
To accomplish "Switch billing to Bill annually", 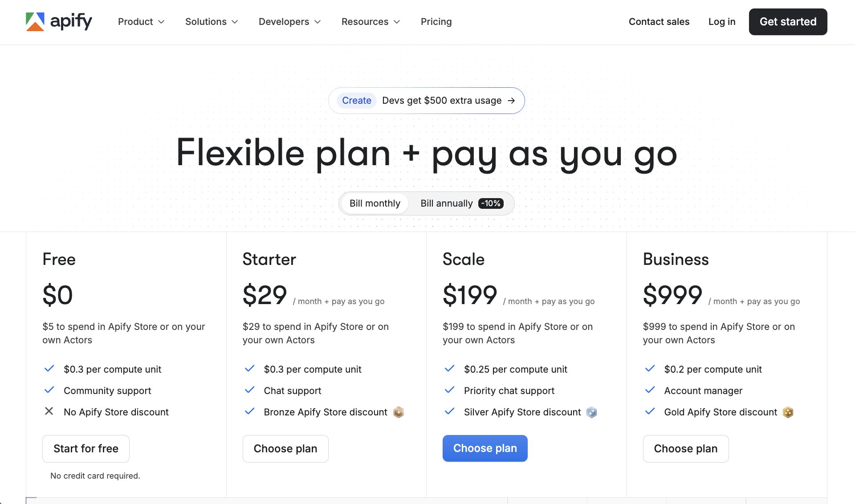I will click(x=446, y=203).
